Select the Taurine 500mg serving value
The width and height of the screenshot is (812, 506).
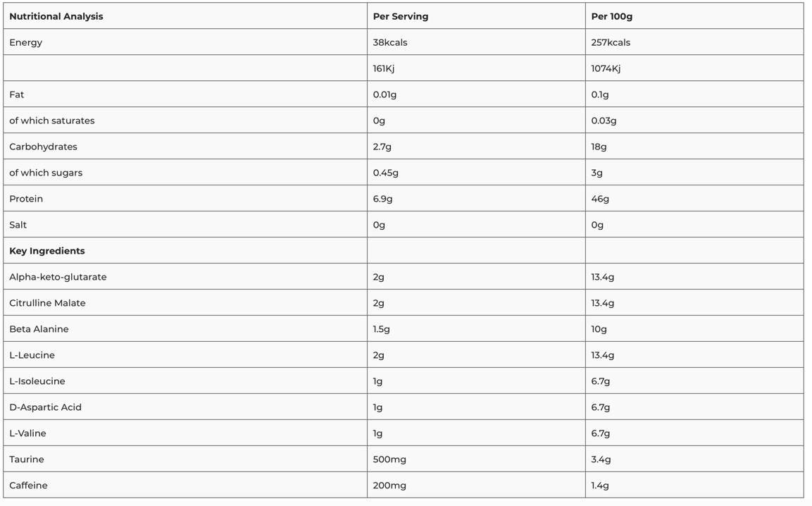click(389, 459)
